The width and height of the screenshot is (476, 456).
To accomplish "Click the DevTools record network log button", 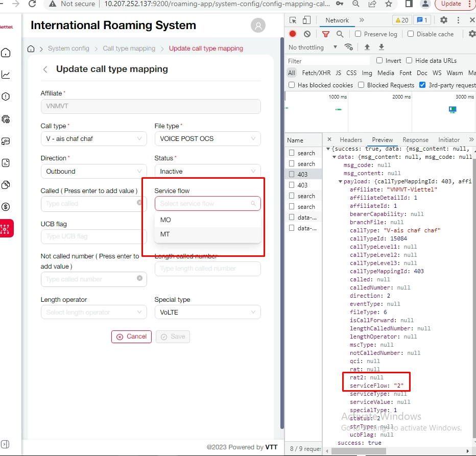I will 293,34.
